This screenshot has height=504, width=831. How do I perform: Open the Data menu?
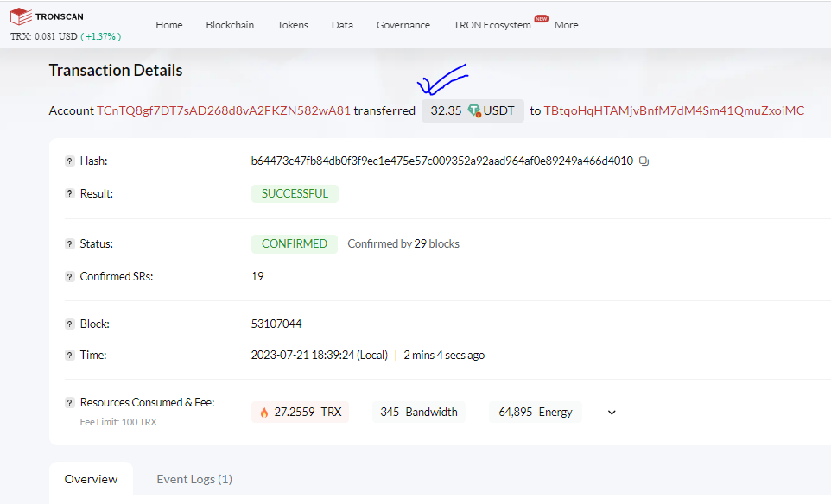pyautogui.click(x=342, y=25)
